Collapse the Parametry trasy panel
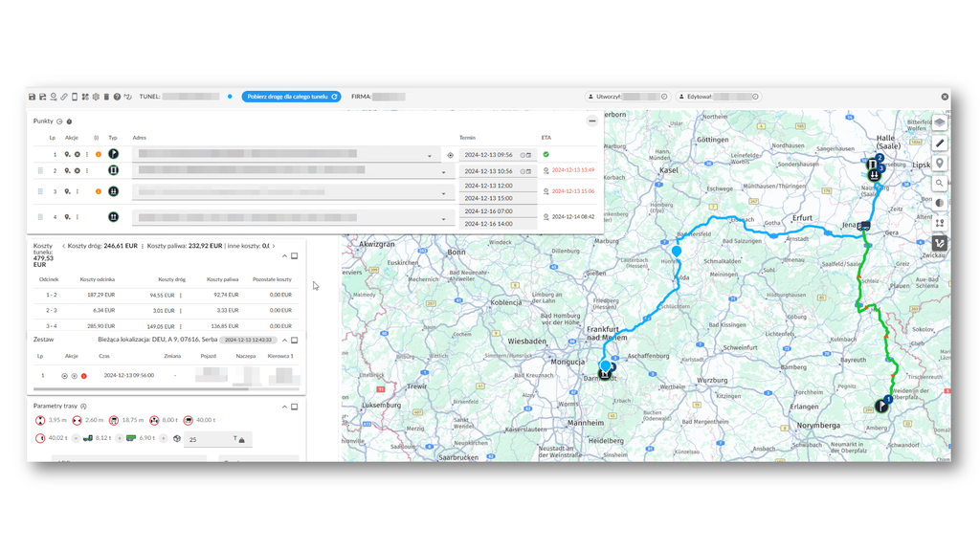980x551 pixels. 284,407
